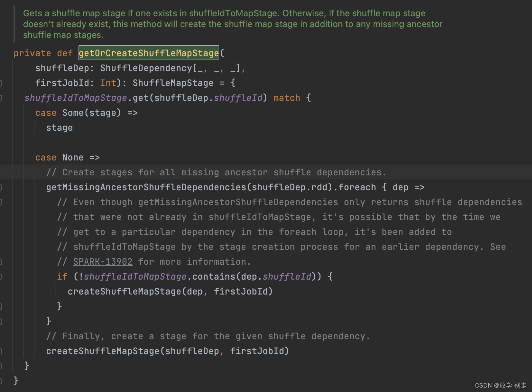Screen dimensions: 532x392
Task: Click 'Some(stage)' in the case clause
Action: [92, 113]
